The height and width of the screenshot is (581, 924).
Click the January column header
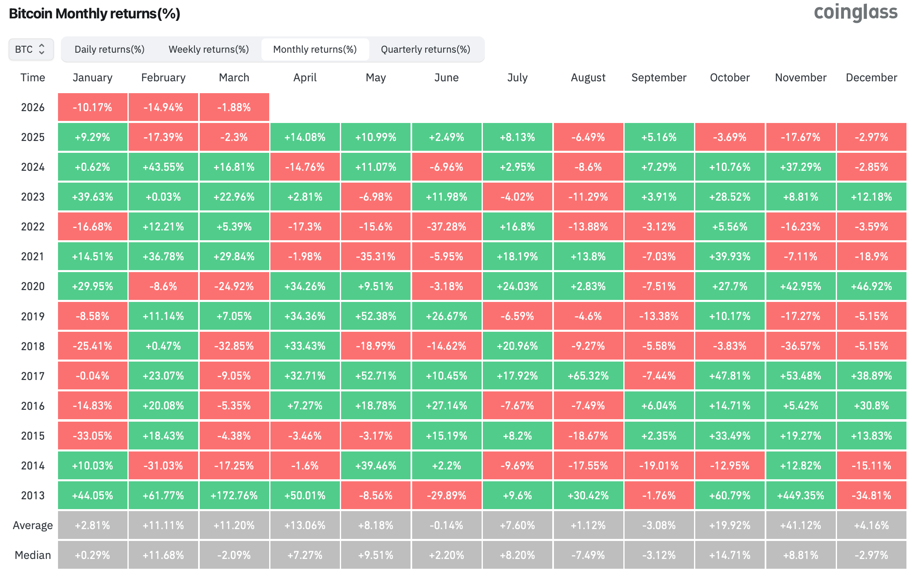(x=92, y=78)
